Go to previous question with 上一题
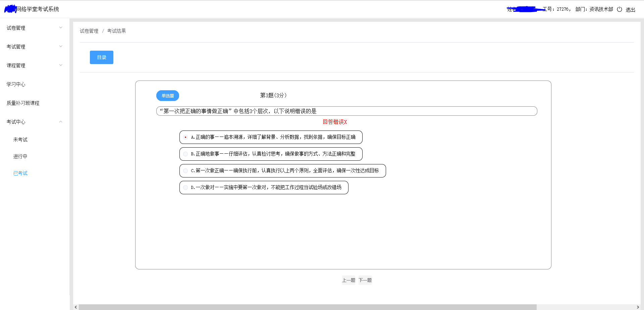 point(348,280)
